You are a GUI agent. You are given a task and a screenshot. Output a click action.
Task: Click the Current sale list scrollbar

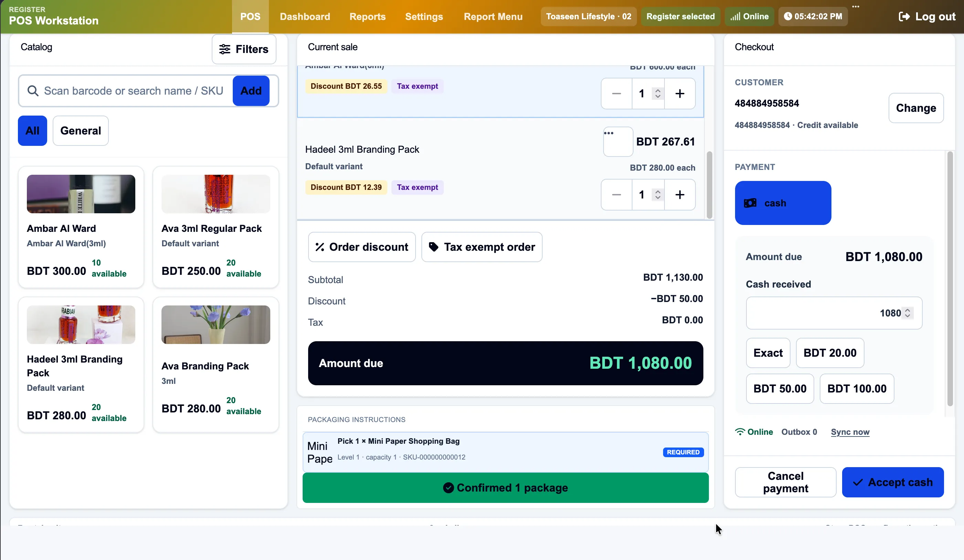(x=709, y=185)
